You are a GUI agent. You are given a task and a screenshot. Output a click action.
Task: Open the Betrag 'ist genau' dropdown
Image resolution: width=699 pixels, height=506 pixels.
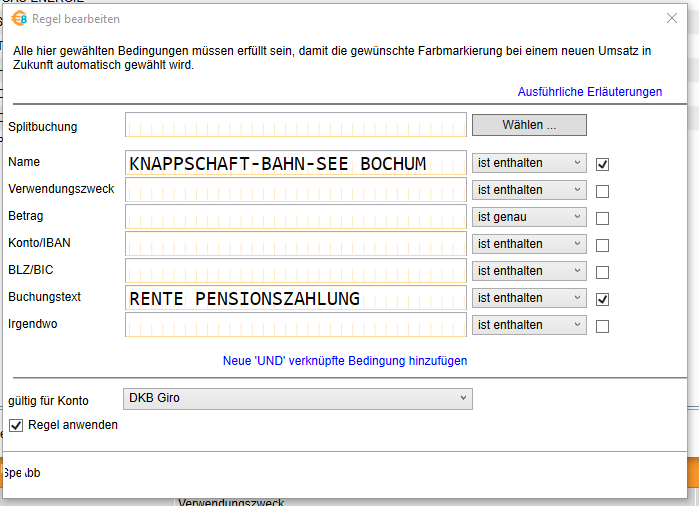pyautogui.click(x=529, y=217)
